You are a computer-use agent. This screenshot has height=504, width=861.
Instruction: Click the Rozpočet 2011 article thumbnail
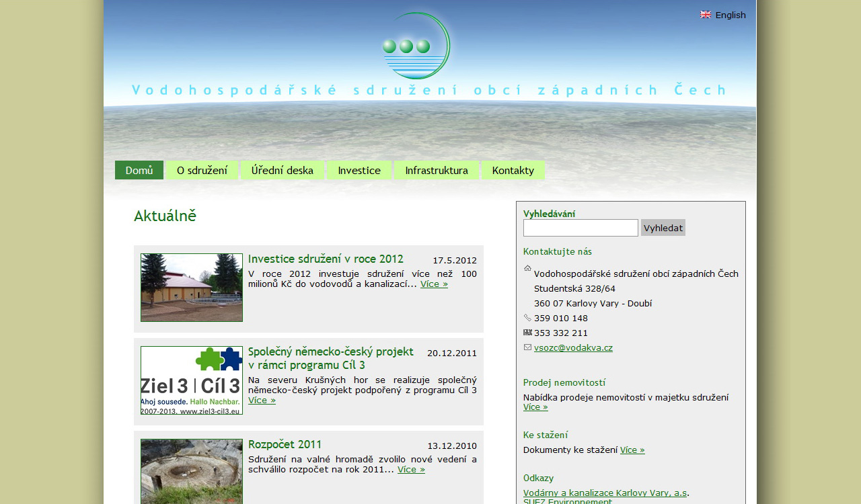(192, 470)
